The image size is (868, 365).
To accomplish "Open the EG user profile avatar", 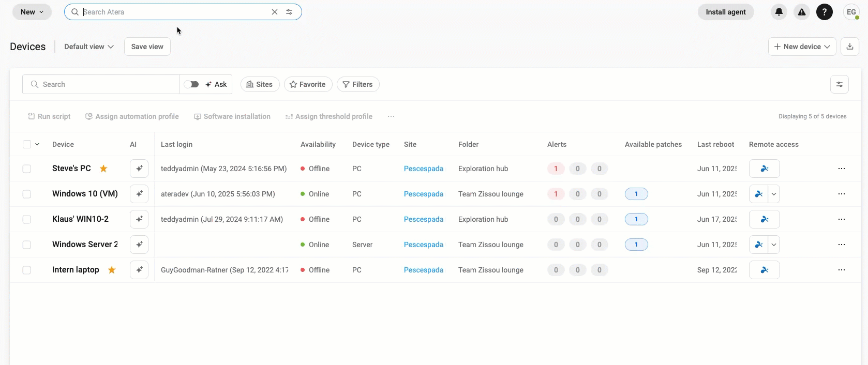I will [851, 12].
